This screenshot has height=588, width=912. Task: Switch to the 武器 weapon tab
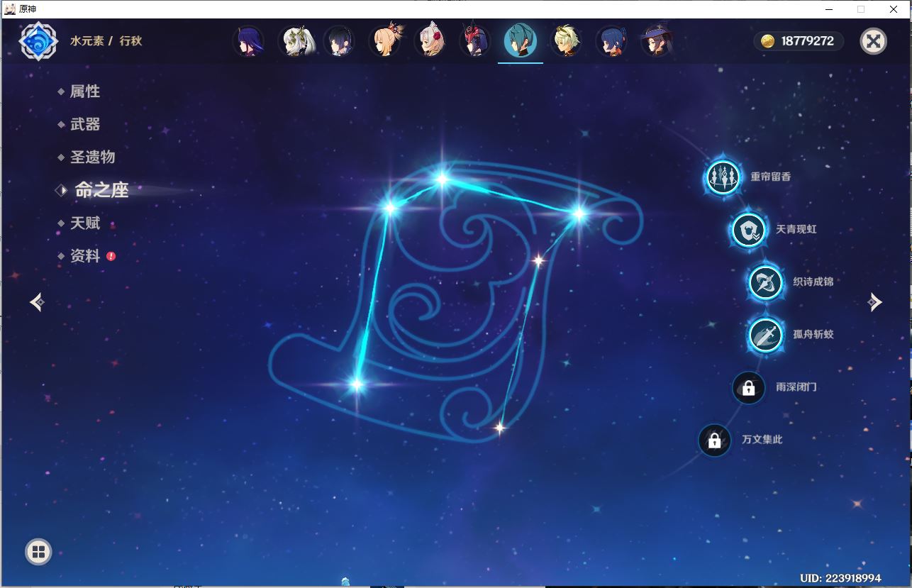click(85, 124)
